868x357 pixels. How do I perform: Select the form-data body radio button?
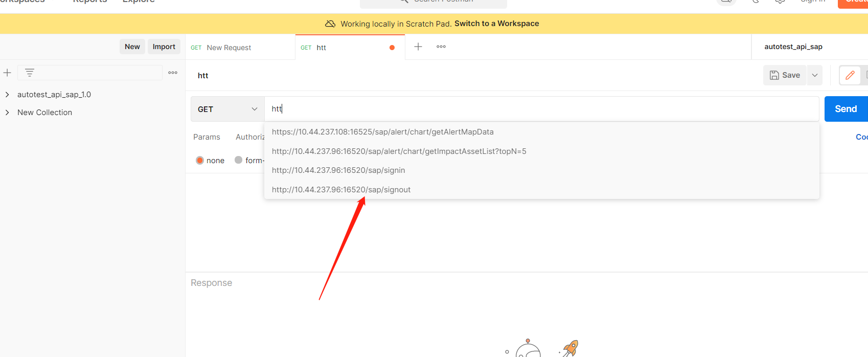[x=238, y=160]
